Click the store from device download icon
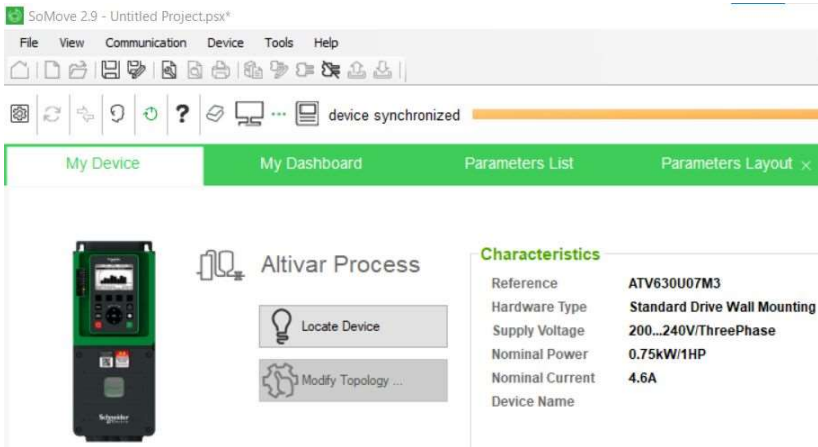Viewport: 818px width, 447px height. click(383, 70)
